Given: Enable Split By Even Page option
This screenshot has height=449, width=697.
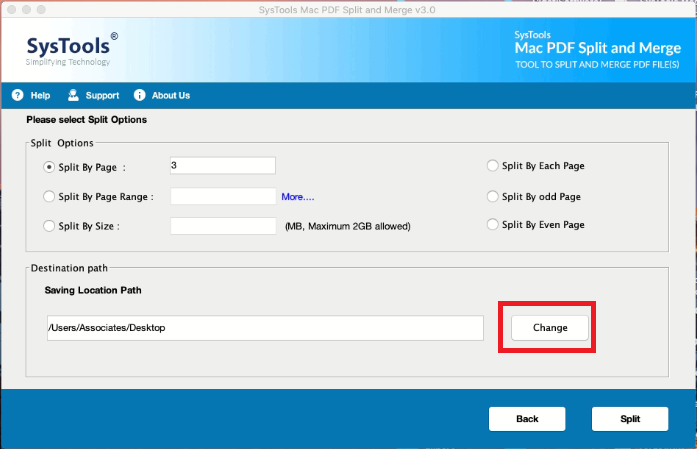Looking at the screenshot, I should click(x=493, y=224).
